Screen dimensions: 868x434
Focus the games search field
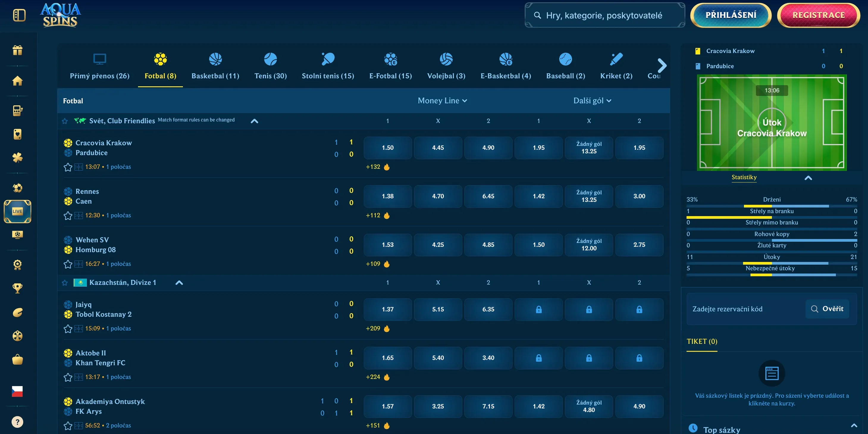605,15
